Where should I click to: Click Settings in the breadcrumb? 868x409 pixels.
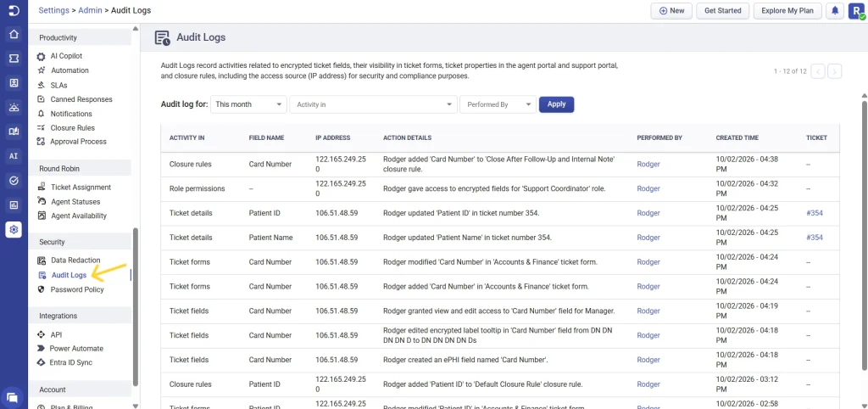(x=53, y=10)
